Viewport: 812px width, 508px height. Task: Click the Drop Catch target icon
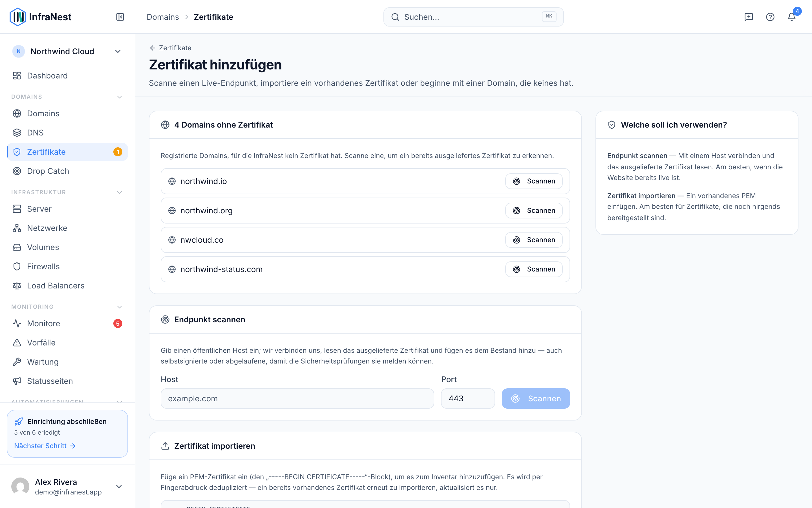coord(17,171)
